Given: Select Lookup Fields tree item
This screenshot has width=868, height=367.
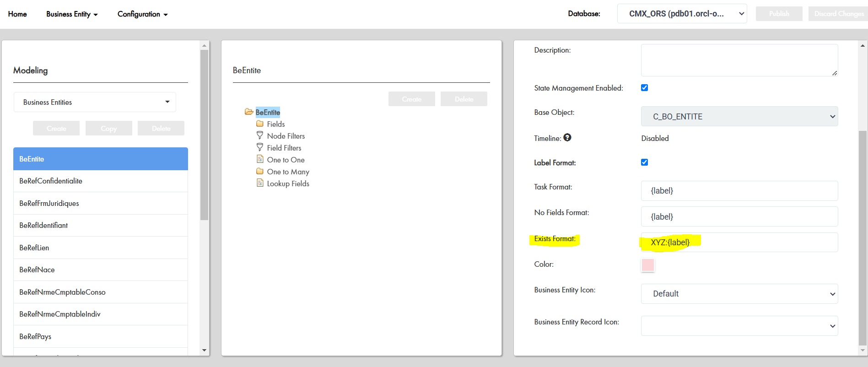Looking at the screenshot, I should [288, 183].
